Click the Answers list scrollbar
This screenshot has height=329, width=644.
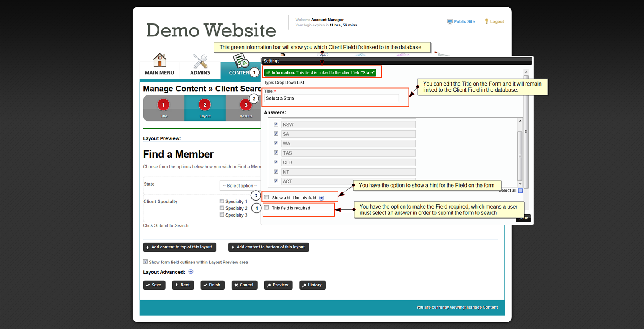point(520,153)
